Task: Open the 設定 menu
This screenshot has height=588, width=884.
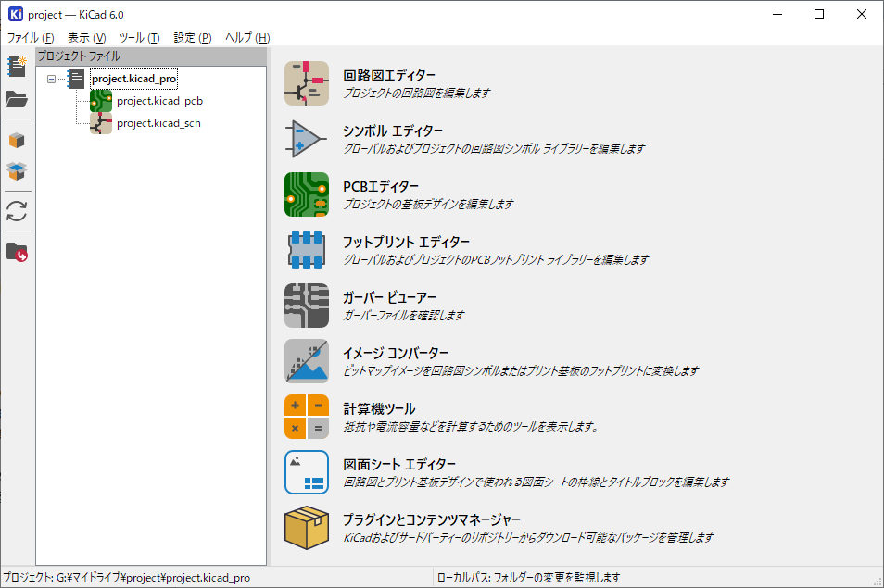Action: click(193, 38)
